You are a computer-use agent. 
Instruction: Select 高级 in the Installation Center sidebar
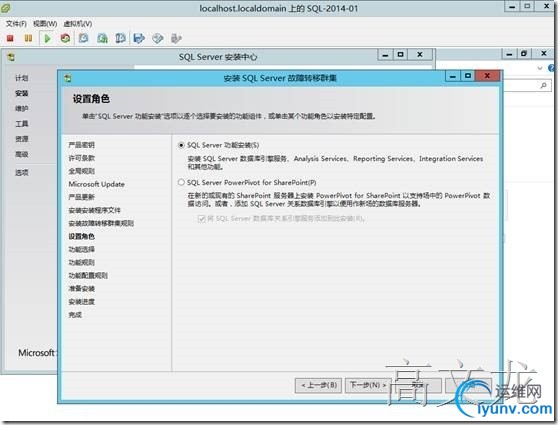(22, 154)
